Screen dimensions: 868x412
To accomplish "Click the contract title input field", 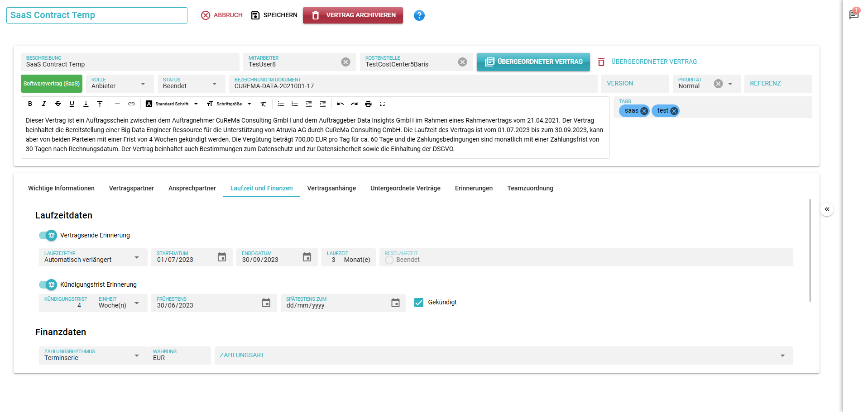I will 96,15.
